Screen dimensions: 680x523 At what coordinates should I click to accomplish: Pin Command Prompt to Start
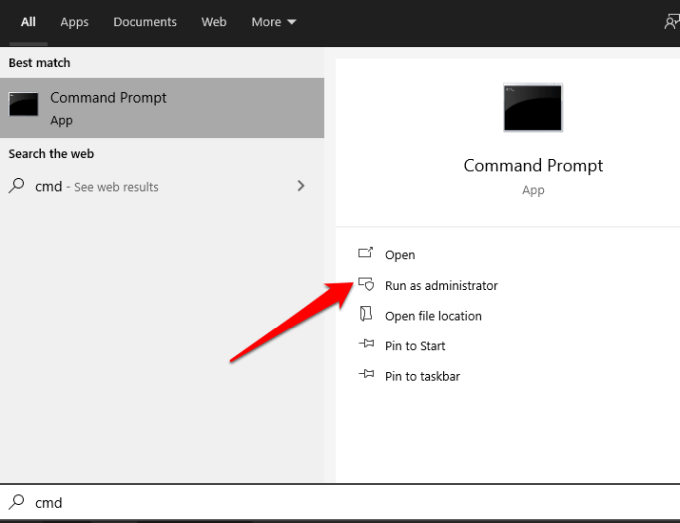(x=415, y=346)
